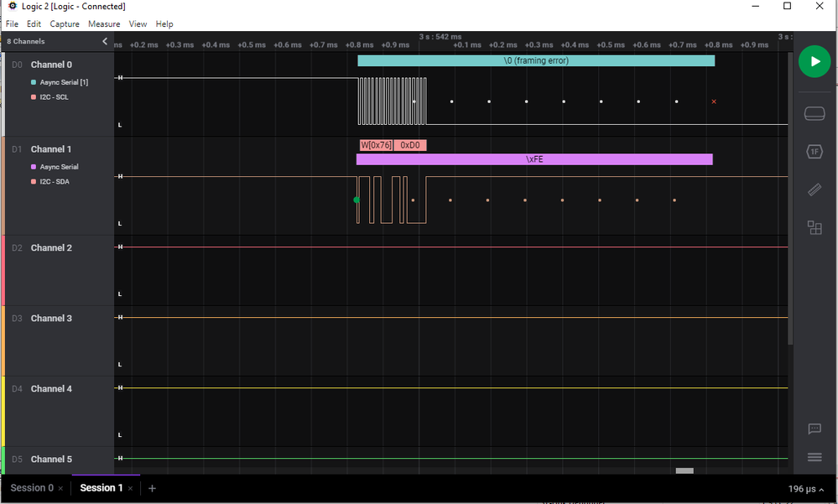Close the Session 1 tab
The width and height of the screenshot is (838, 504).
130,489
